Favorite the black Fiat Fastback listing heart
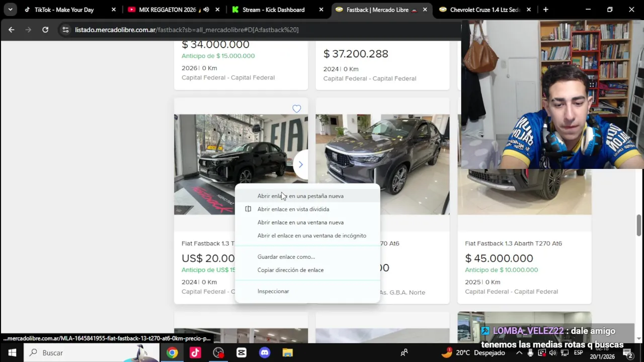 click(297, 109)
